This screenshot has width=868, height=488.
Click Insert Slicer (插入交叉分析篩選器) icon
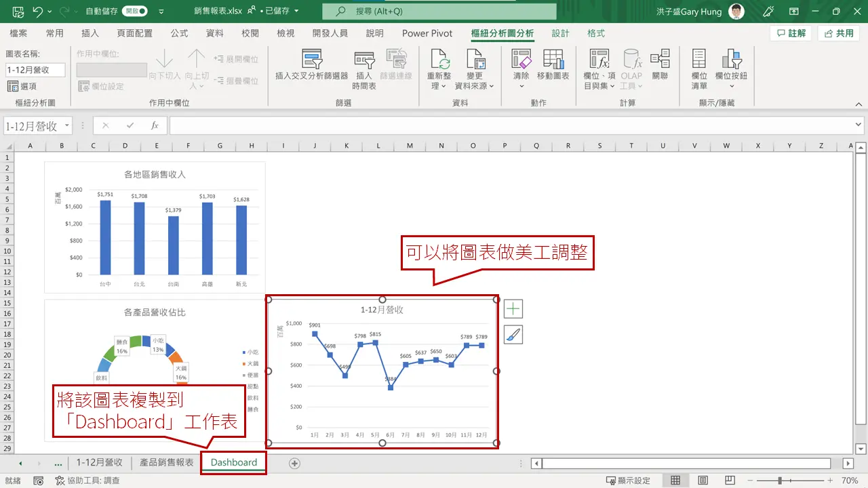click(x=311, y=59)
